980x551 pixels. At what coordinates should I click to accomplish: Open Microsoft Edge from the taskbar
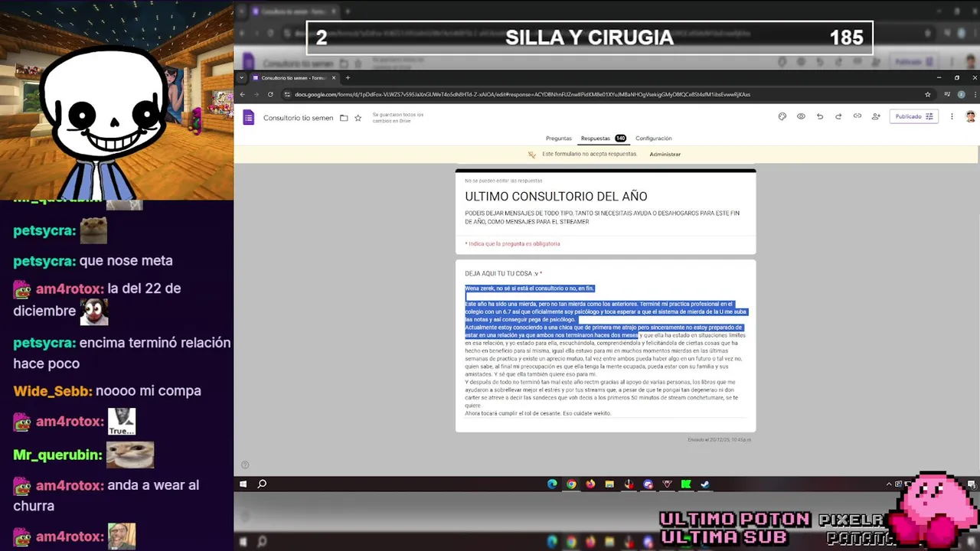[x=552, y=484]
